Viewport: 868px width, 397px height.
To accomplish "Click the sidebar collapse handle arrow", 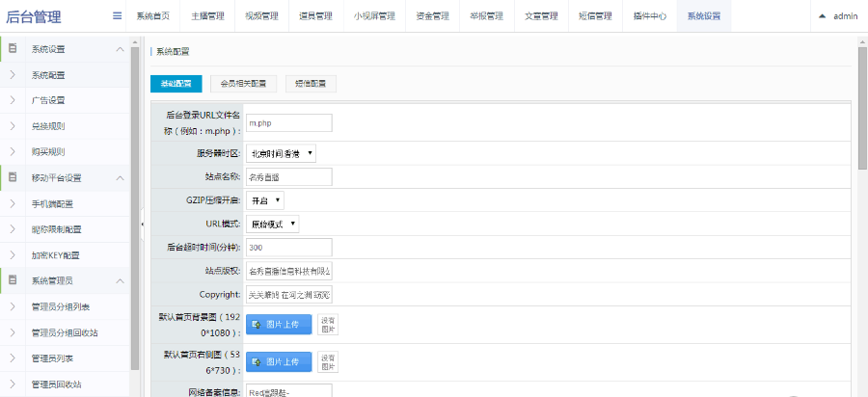I will (x=143, y=224).
